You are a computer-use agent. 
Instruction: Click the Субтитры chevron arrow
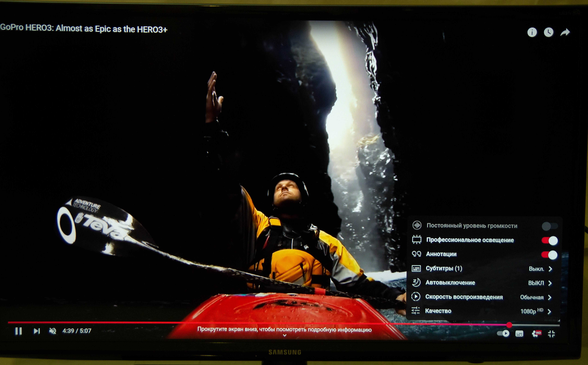(550, 269)
